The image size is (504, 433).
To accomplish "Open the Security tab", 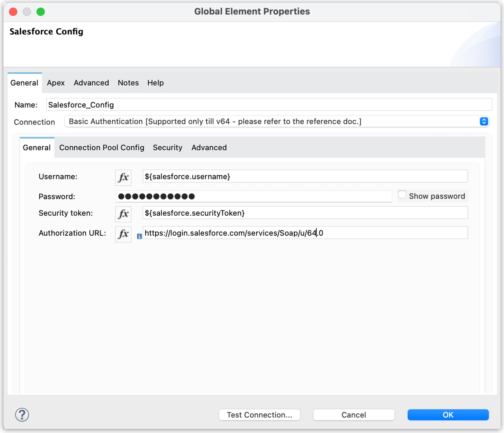I will point(168,147).
